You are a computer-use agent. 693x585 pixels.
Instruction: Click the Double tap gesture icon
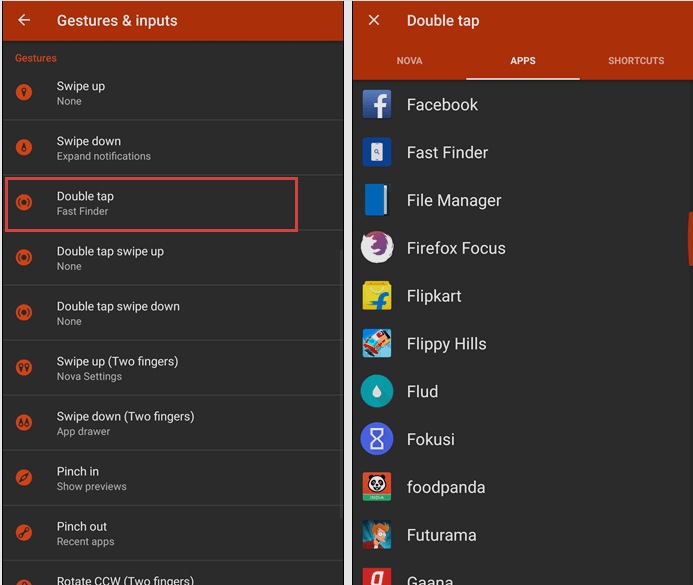(x=24, y=202)
